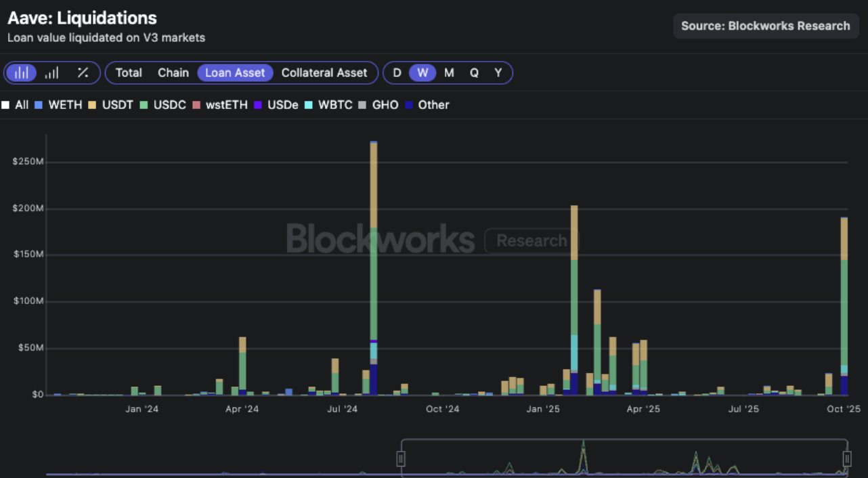Click the $0 y-axis label

pyautogui.click(x=37, y=395)
